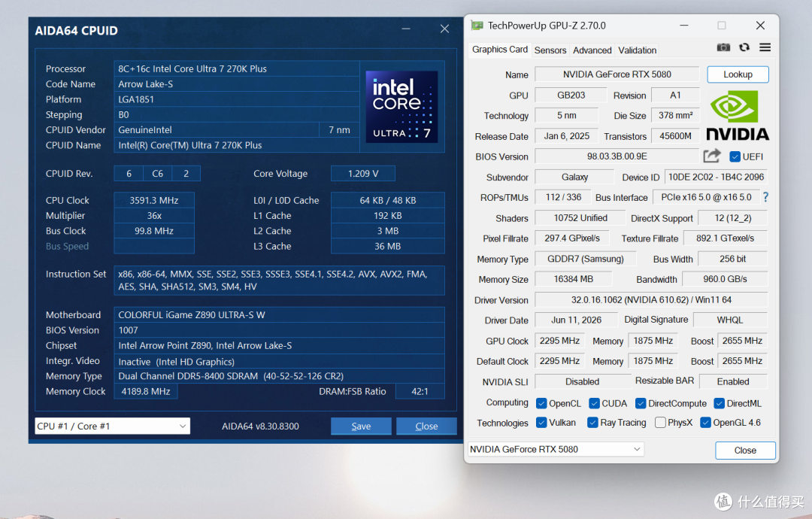Click the Bandwidth value 960.0 GB/s
This screenshot has height=519, width=812.
[x=725, y=278]
